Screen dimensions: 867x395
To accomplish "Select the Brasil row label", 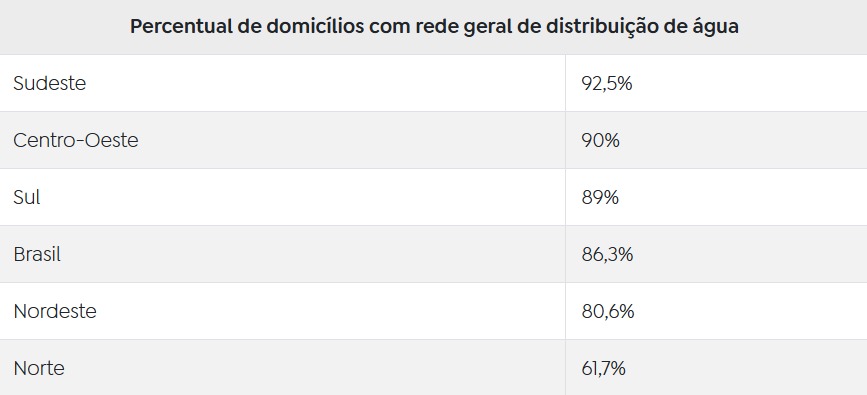I will (x=37, y=254).
